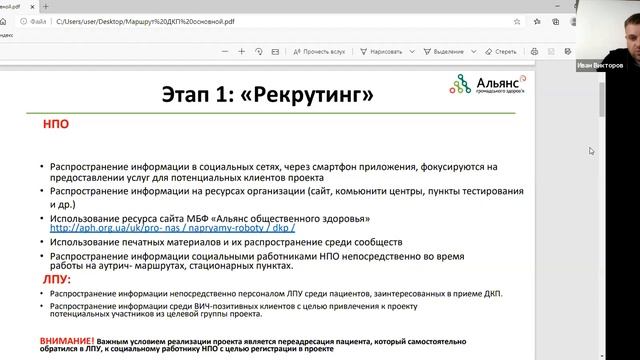Rotate the PDF page
640x360 pixels.
point(259,52)
